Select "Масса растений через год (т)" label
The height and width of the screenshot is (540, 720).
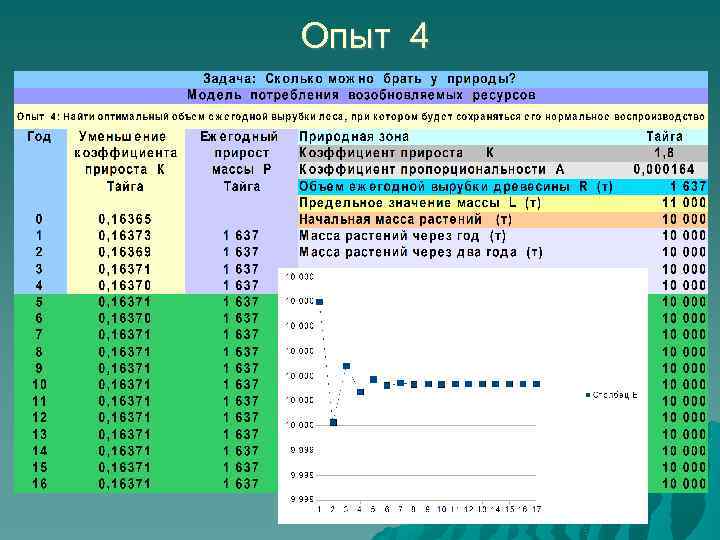tap(402, 236)
